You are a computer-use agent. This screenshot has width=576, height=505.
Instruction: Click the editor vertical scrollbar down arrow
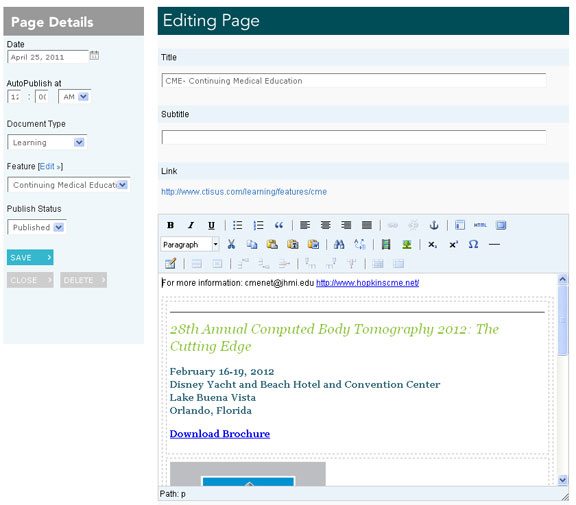(562, 480)
